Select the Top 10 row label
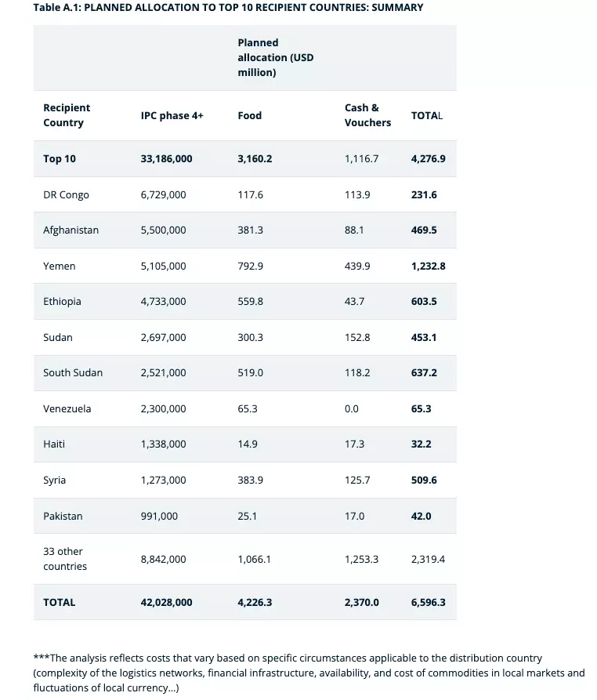The image size is (597, 700). tap(60, 158)
